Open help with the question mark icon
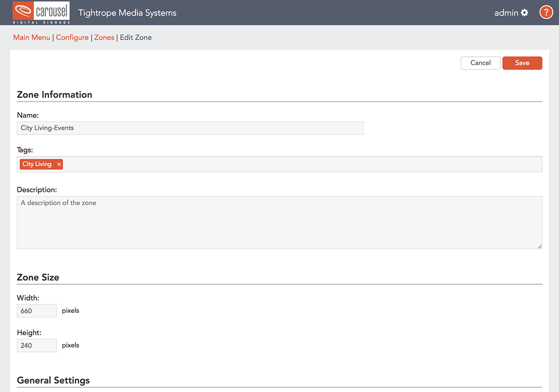The image size is (559, 392). pos(546,13)
